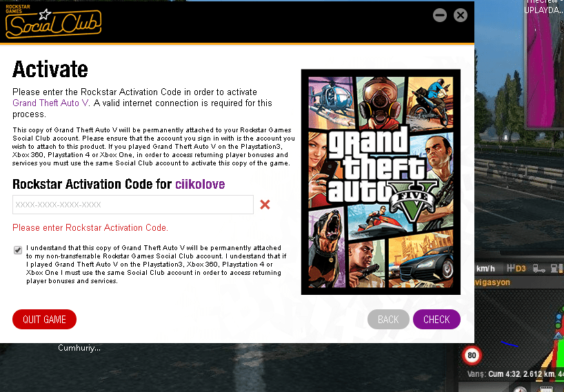
Task: Focus the Rockstar Activation Code input field
Action: click(133, 205)
